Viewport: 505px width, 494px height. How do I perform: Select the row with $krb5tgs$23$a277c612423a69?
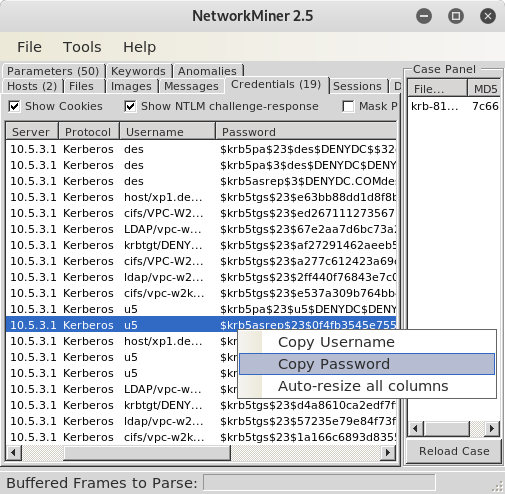click(201, 261)
